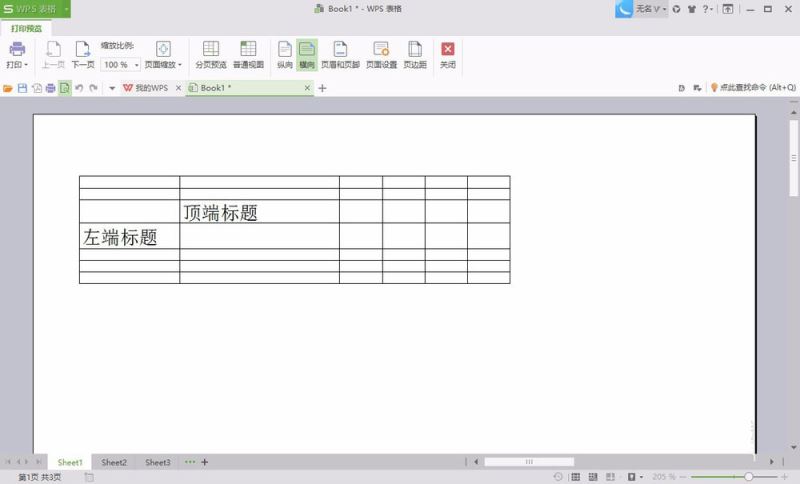Add a new document tab with plus
The height and width of the screenshot is (484, 800).
(322, 88)
